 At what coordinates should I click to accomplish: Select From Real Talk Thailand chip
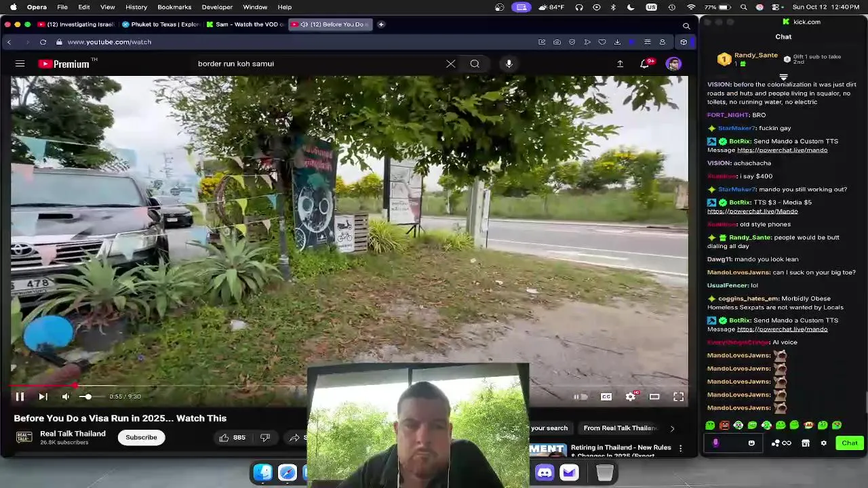(x=620, y=428)
